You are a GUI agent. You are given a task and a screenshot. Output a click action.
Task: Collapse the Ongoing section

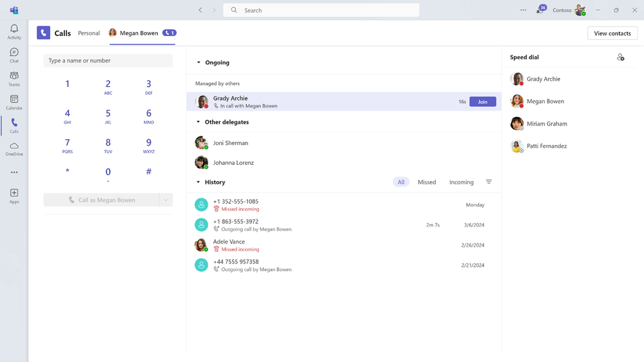pyautogui.click(x=199, y=62)
